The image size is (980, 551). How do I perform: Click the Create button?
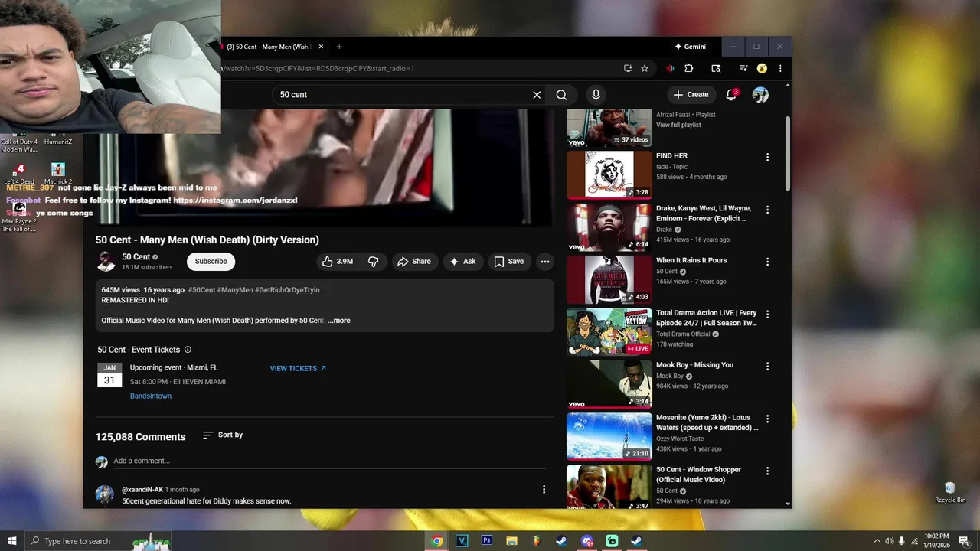(x=691, y=95)
